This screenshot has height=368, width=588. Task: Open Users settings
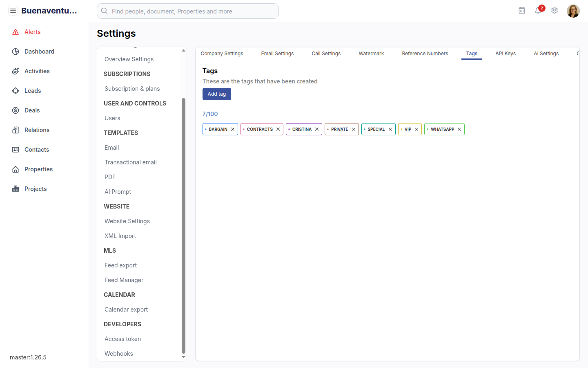(112, 118)
